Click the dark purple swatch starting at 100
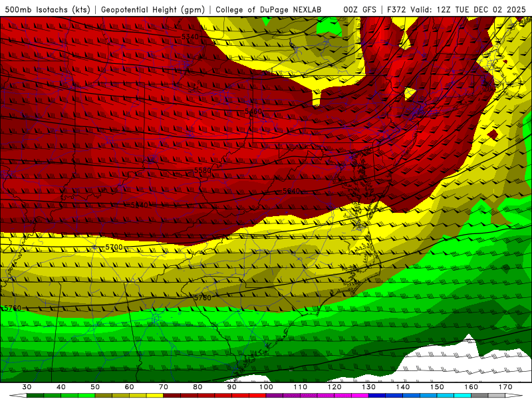Viewport: 532px width, 399px height. click(x=275, y=396)
